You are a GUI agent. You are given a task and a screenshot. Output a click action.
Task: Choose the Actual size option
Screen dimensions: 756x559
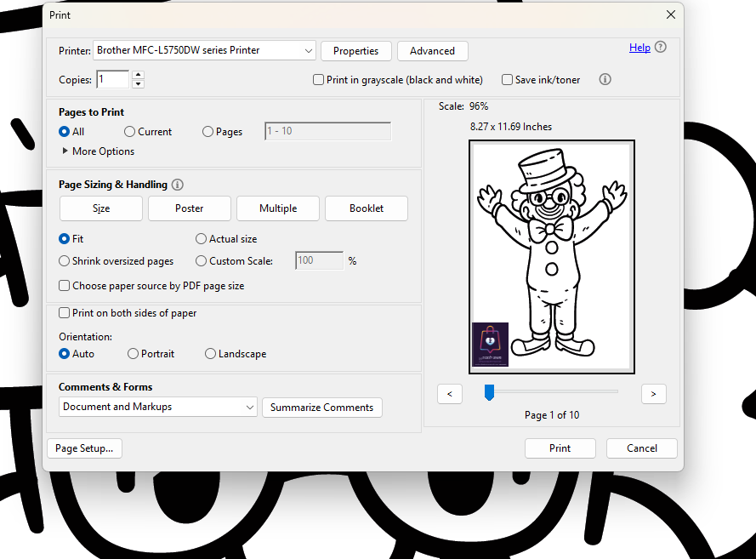pos(201,239)
